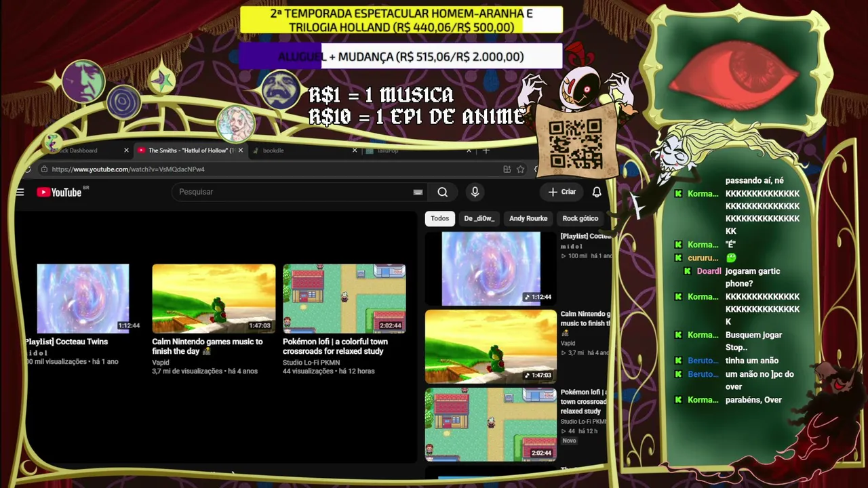868x488 pixels.
Task: Open 'Pokémon lofi | a colorful town' end-screen title
Action: (x=335, y=346)
